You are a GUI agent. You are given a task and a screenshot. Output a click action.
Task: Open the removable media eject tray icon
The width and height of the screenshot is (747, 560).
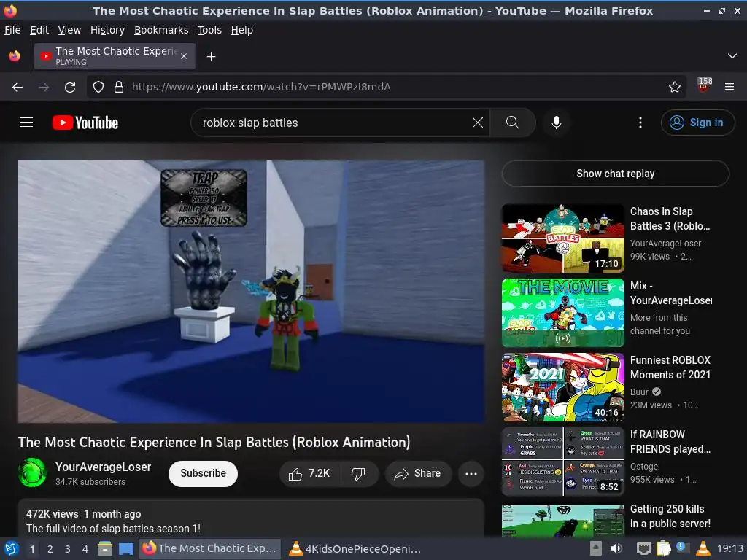(596, 548)
